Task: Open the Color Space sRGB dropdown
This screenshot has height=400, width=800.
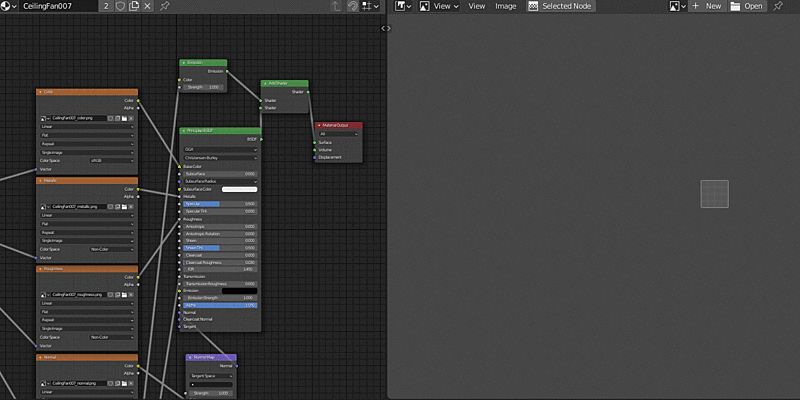Action: coord(112,161)
